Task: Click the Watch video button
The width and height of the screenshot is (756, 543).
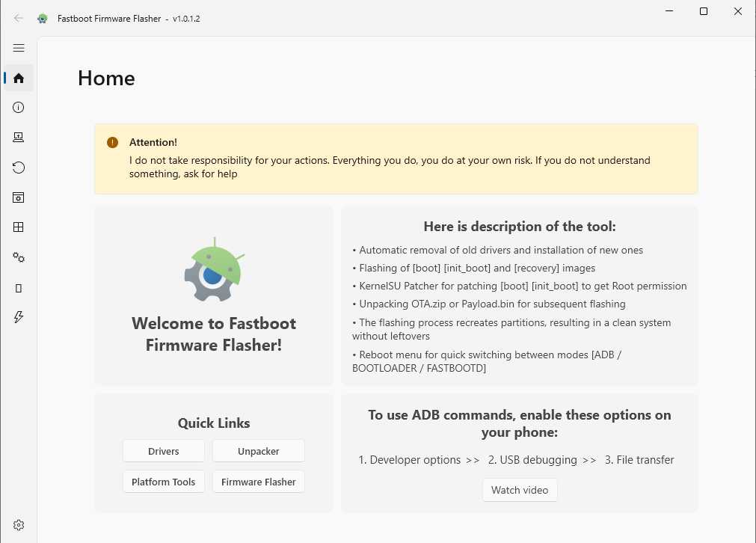Action: [x=519, y=490]
